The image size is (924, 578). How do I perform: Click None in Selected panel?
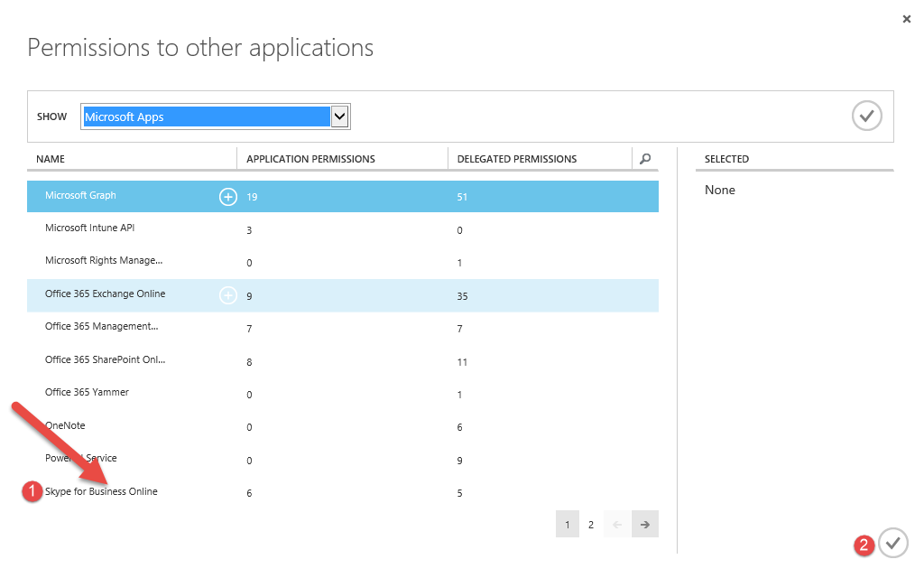pyautogui.click(x=720, y=190)
